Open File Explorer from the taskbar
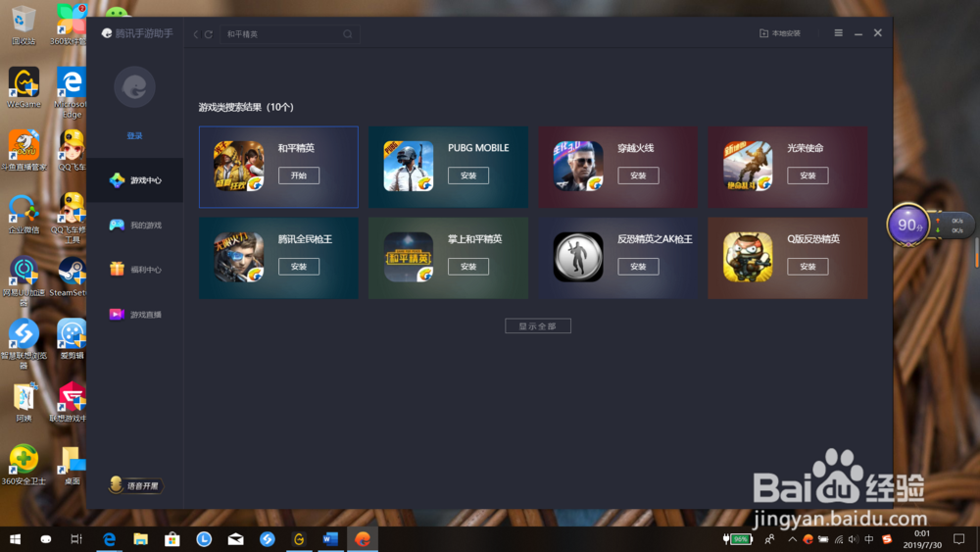980x552 pixels. click(x=140, y=539)
